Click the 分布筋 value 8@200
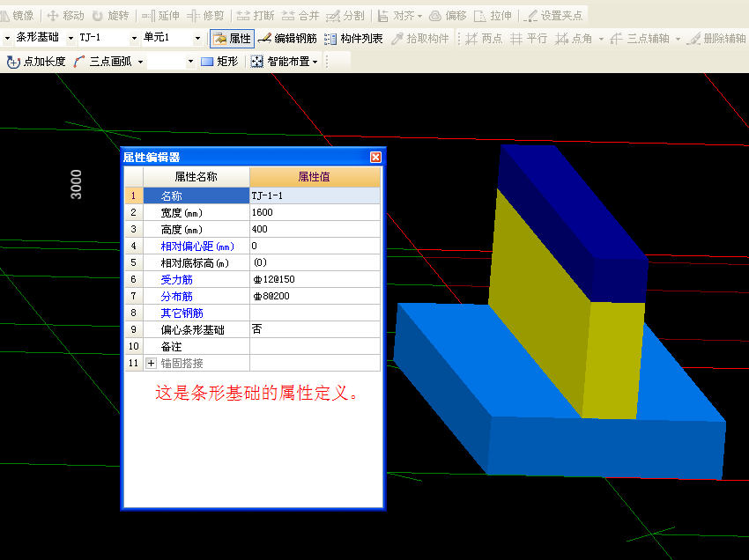 point(315,296)
